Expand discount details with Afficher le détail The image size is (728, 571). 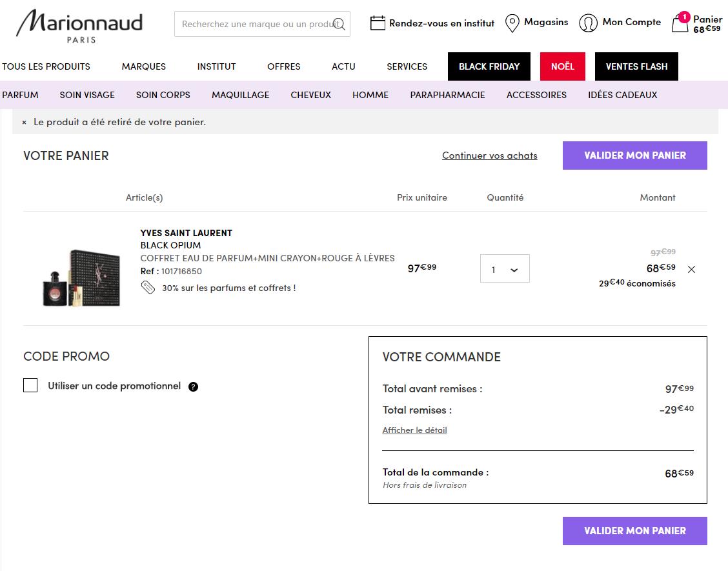point(414,430)
